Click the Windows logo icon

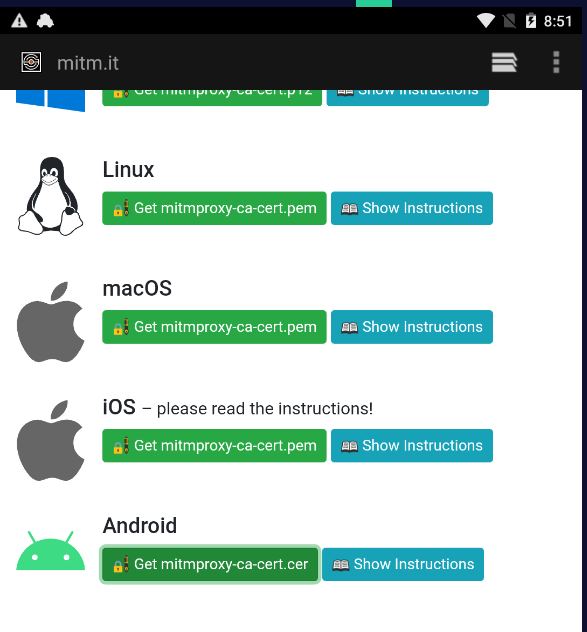click(x=50, y=100)
